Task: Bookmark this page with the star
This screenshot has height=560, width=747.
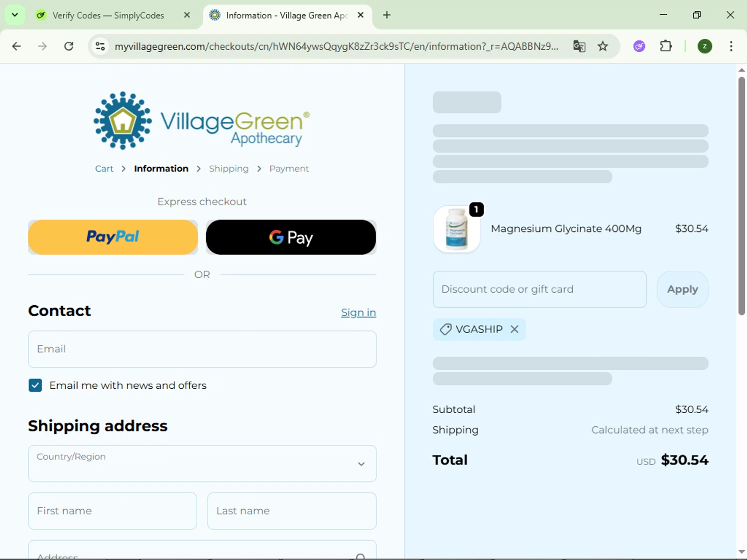Action: [x=603, y=46]
